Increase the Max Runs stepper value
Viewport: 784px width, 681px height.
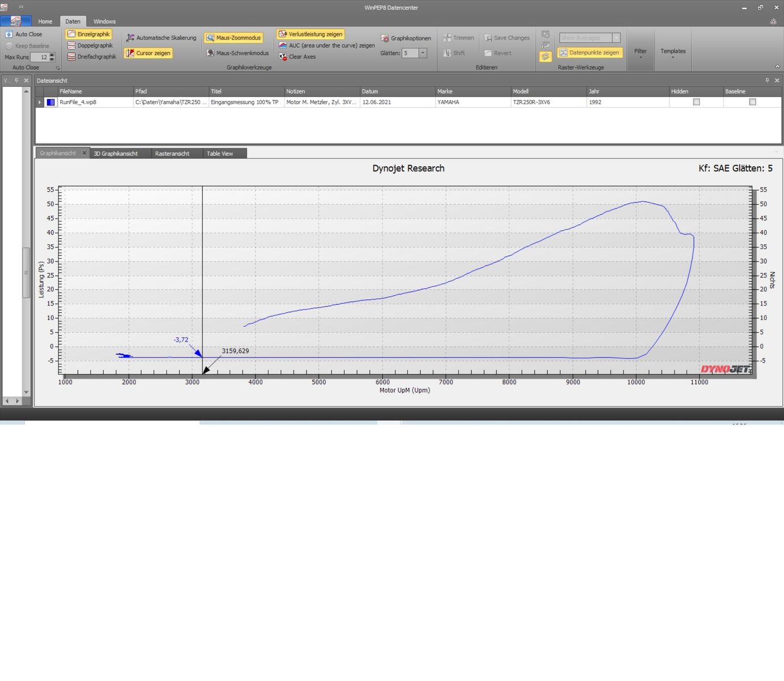[x=52, y=55]
